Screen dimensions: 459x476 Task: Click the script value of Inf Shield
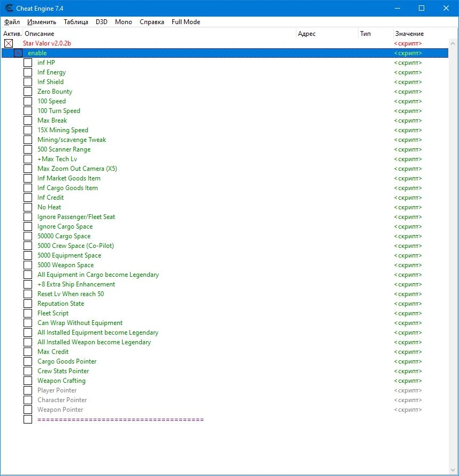click(408, 82)
